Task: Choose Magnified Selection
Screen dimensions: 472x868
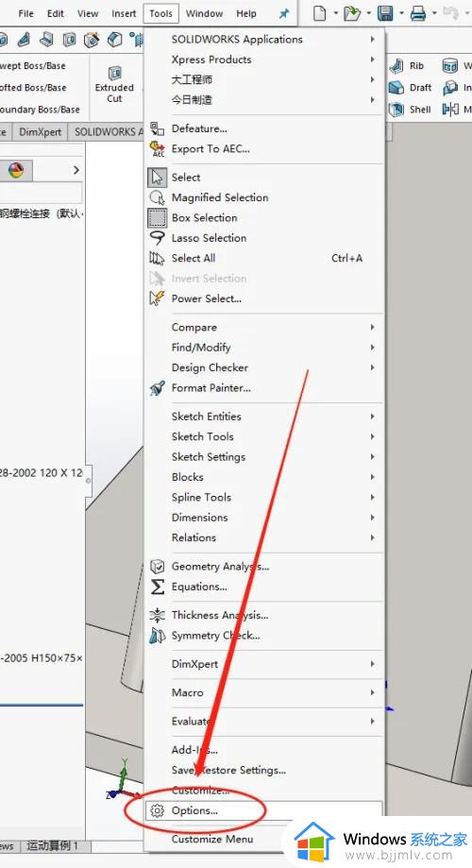Action: [x=264, y=197]
